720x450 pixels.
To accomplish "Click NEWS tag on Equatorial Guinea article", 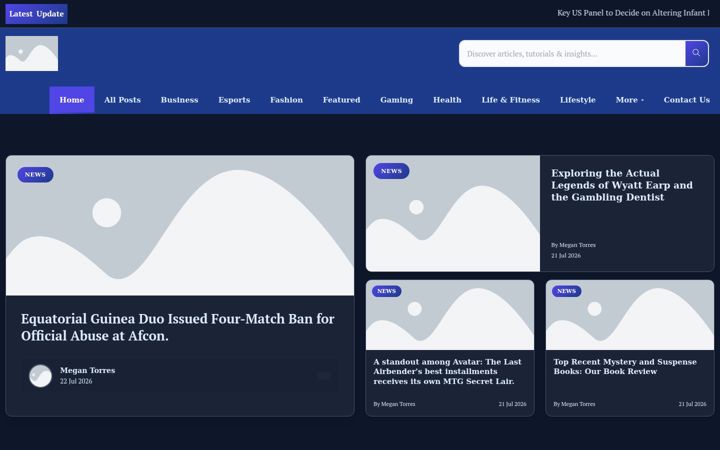I will 35,174.
